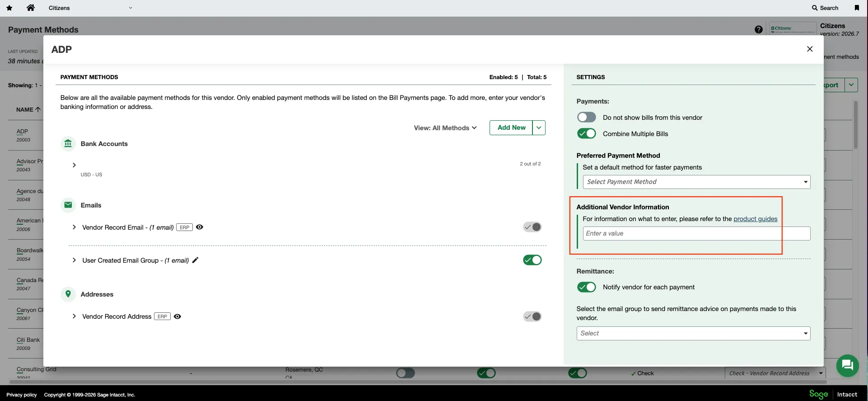The image size is (868, 401).
Task: Click the Emails envelope icon
Action: [68, 205]
